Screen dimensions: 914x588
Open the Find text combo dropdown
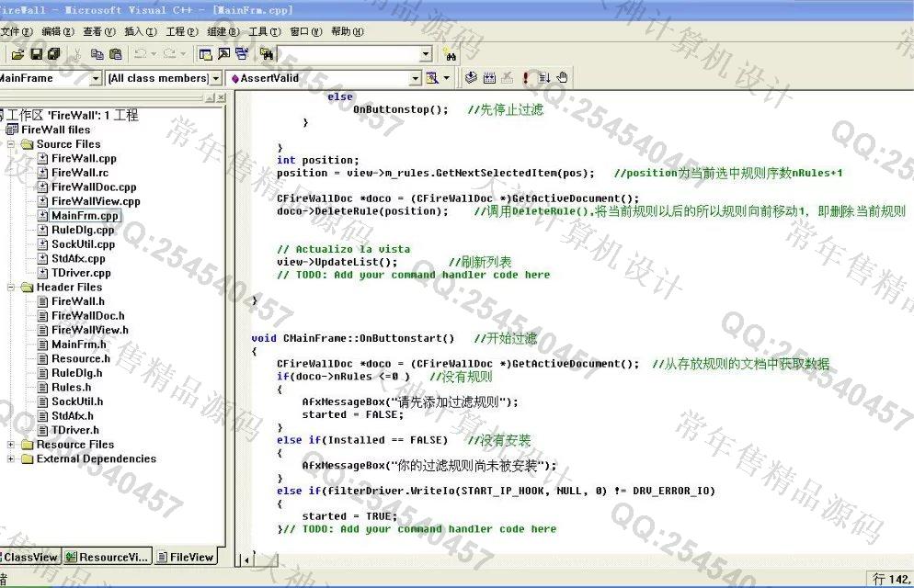(x=426, y=54)
